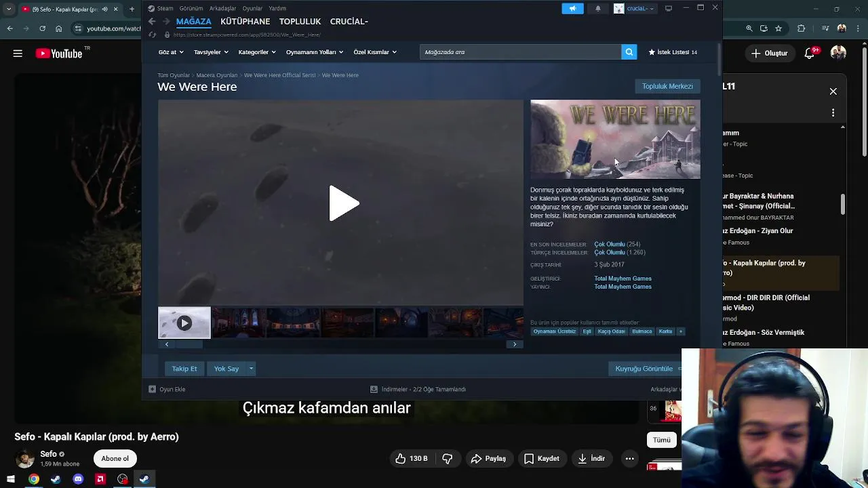868x488 pixels.
Task: Expand the Göz at dropdown
Action: [x=171, y=52]
